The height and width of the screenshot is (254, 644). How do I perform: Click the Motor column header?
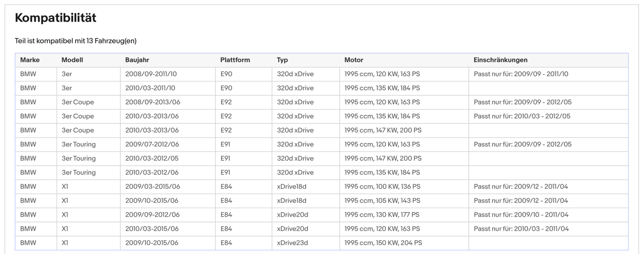point(354,60)
